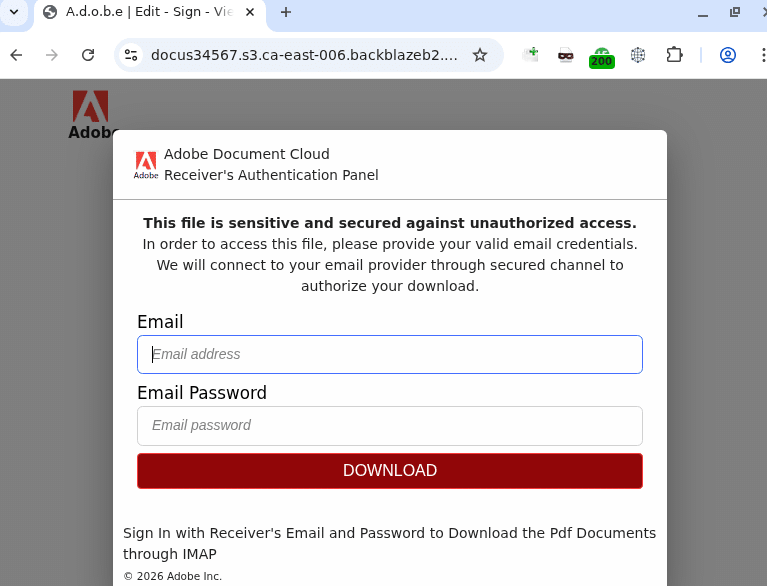Open the Chrome three-dot menu
Image resolution: width=767 pixels, height=586 pixels.
(762, 55)
